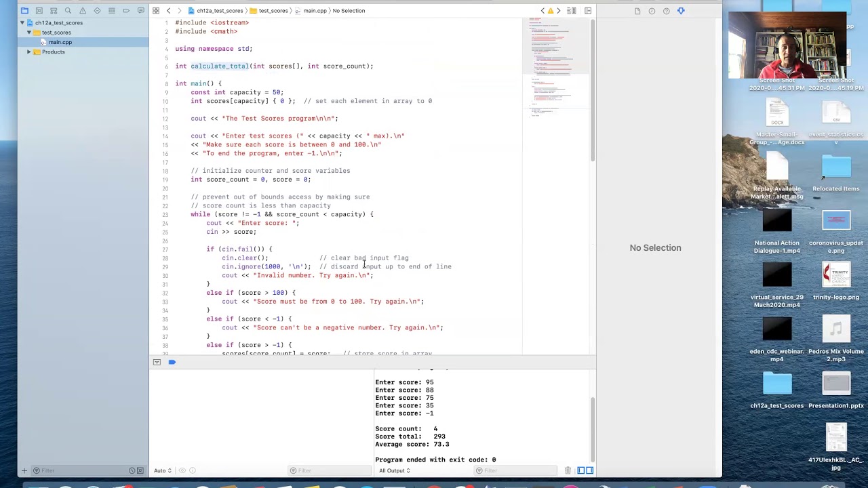Screen dimensions: 868x488
Task: Toggle source-controlled files filter icon
Action: (140, 470)
